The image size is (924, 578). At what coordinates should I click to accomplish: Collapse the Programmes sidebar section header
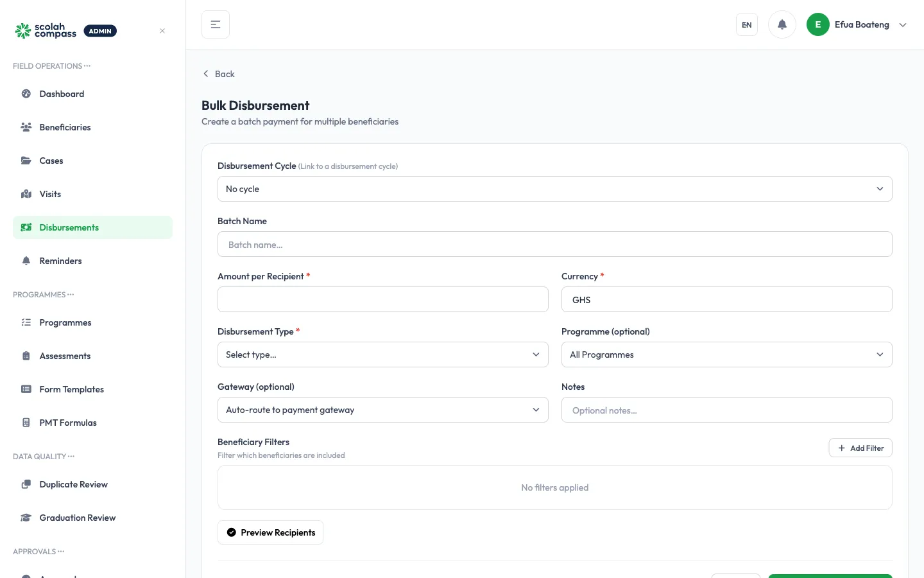click(x=44, y=295)
